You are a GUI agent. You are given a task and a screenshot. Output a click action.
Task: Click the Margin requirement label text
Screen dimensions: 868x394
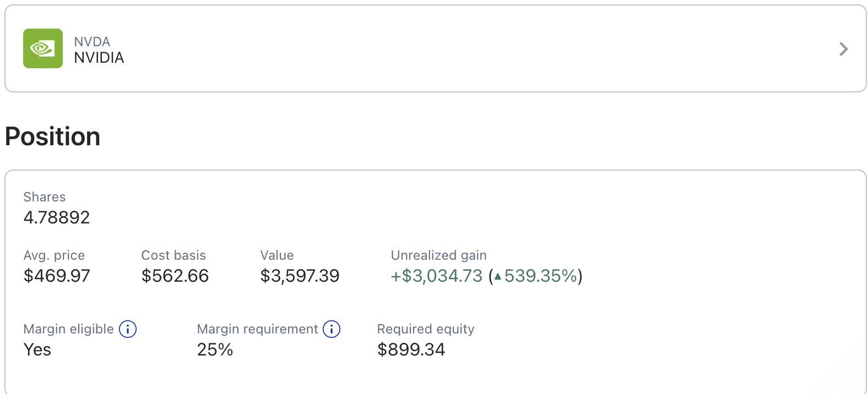pyautogui.click(x=258, y=329)
